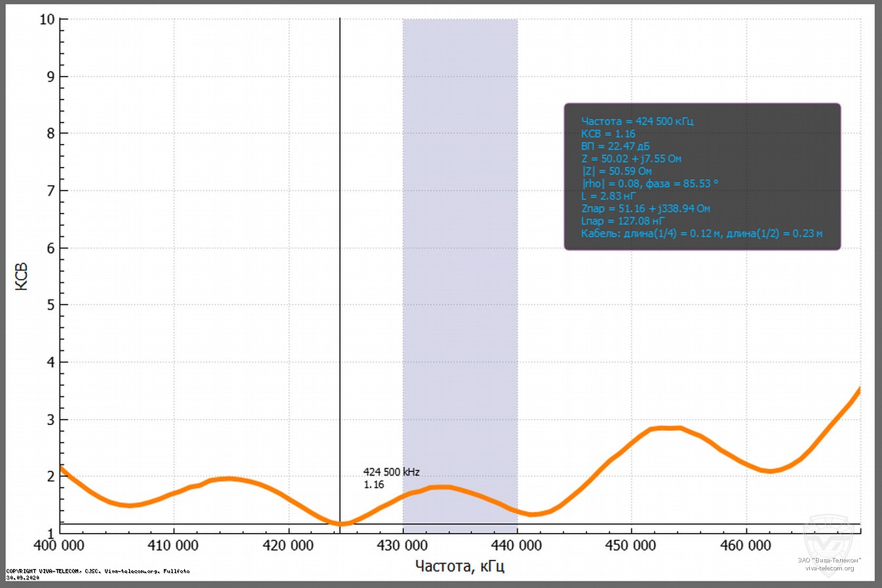The image size is (882, 588).
Task: Click the 410 000 x-axis tick label
Action: 173,545
